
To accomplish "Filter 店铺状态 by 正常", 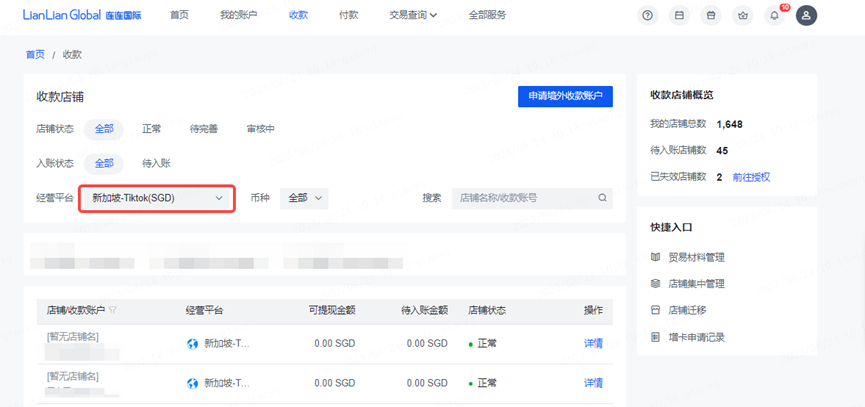I will (152, 129).
